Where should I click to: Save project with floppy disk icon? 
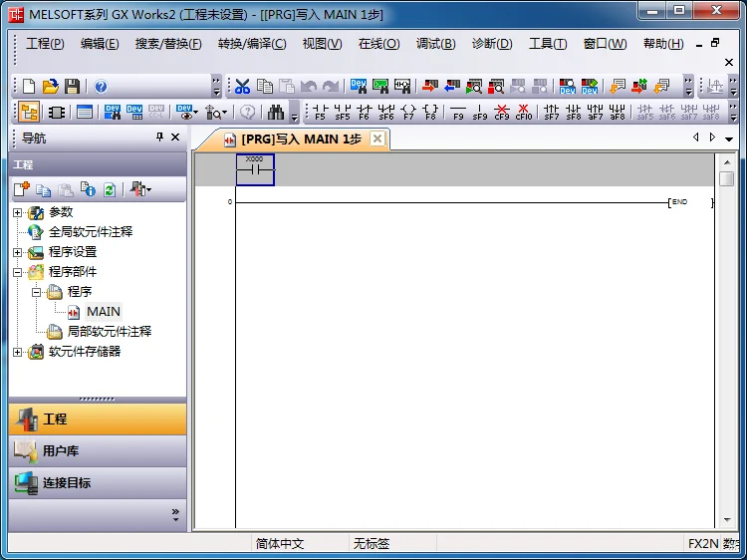tap(72, 87)
